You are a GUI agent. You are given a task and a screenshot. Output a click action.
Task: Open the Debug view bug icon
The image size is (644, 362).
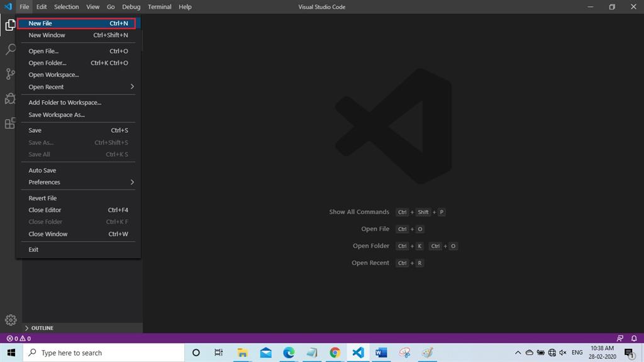click(10, 98)
